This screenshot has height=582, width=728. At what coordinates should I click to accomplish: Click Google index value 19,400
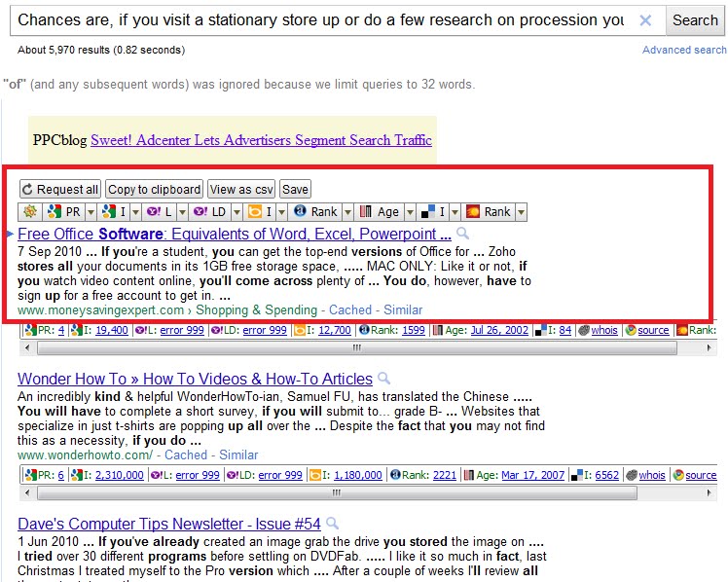[111, 330]
